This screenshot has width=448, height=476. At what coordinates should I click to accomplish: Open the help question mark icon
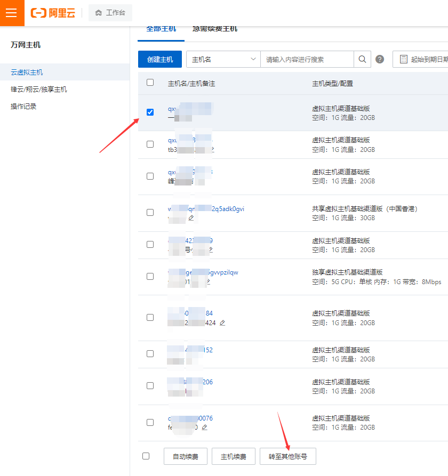point(379,59)
